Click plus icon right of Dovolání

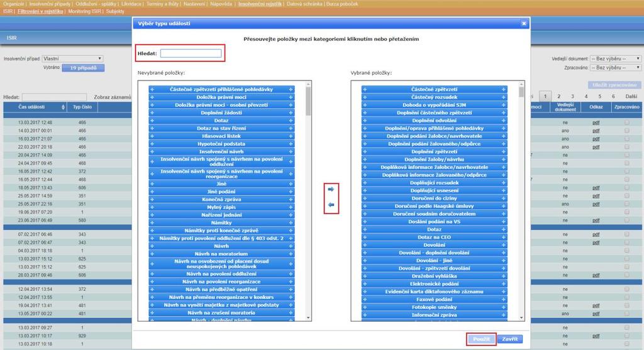504,245
